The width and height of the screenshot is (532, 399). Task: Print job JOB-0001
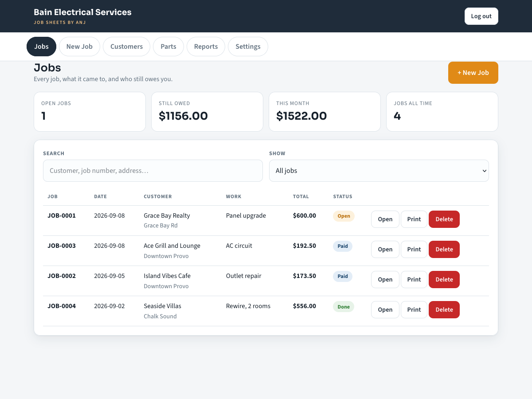[414, 219]
